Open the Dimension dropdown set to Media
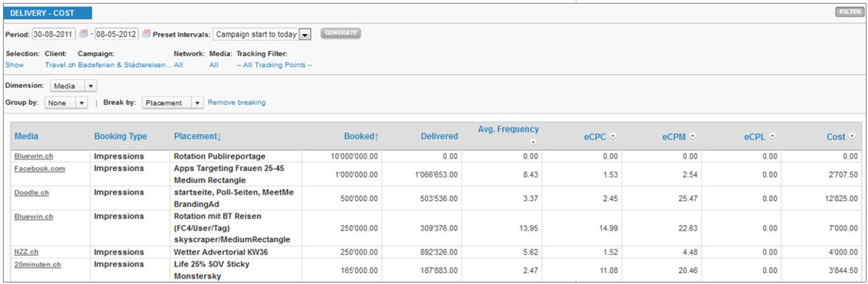This screenshot has height=284, width=868. click(74, 86)
